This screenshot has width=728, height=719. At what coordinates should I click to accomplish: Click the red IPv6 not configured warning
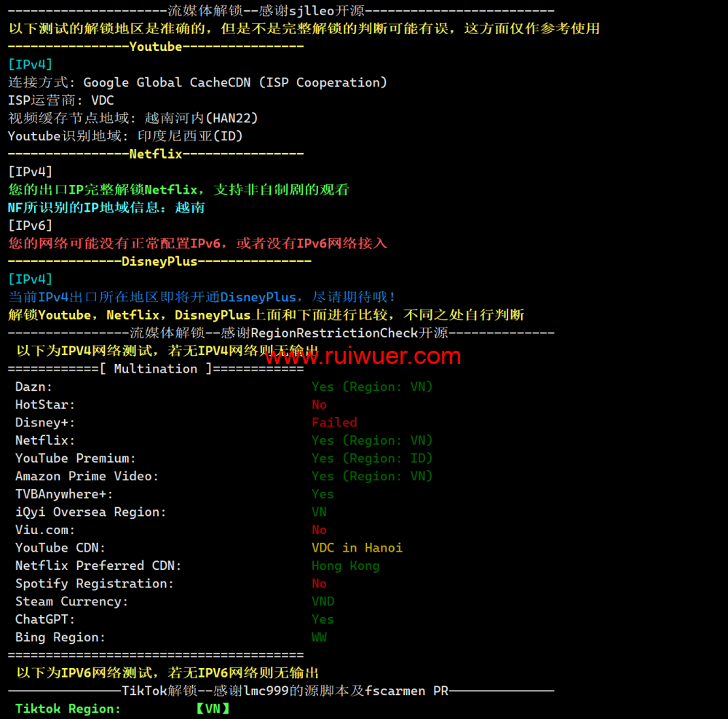(197, 244)
